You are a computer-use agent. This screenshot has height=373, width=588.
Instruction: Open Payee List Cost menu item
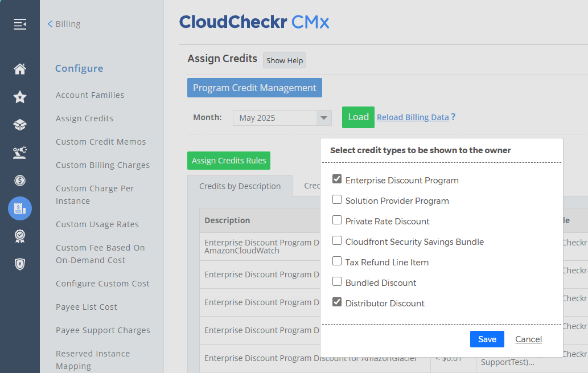[87, 307]
